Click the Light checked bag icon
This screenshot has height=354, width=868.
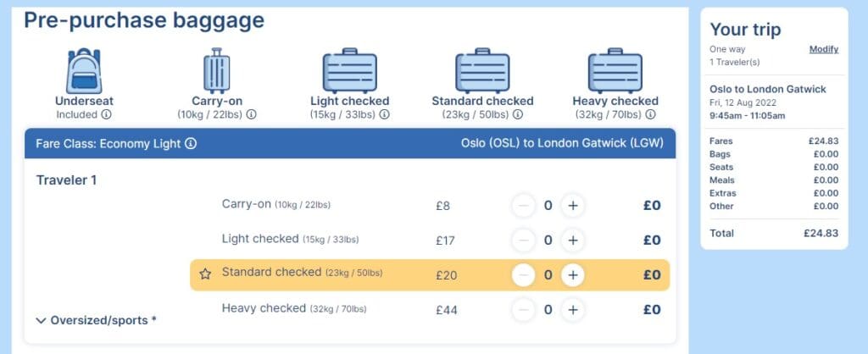coord(349,71)
